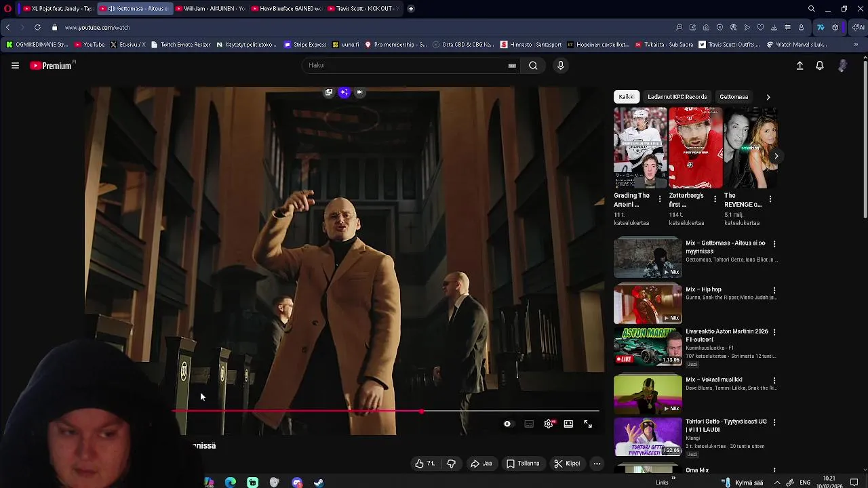Open Opera AI assistant button

(858, 28)
